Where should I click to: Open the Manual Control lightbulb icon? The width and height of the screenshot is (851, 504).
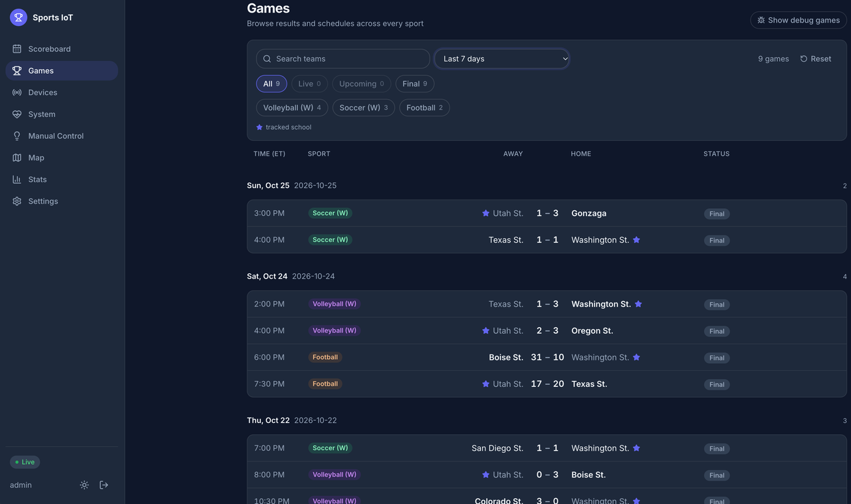click(17, 136)
